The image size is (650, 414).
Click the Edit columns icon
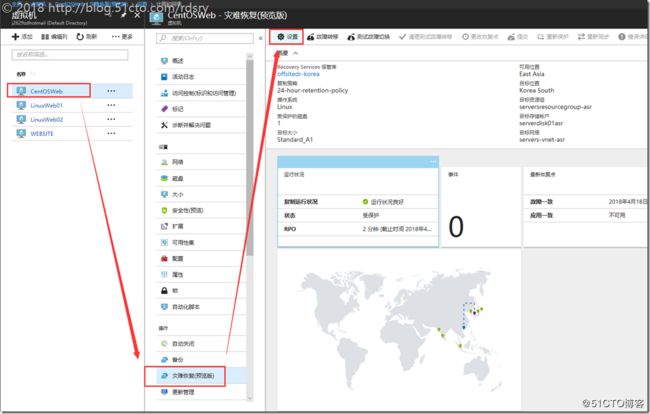coord(45,37)
